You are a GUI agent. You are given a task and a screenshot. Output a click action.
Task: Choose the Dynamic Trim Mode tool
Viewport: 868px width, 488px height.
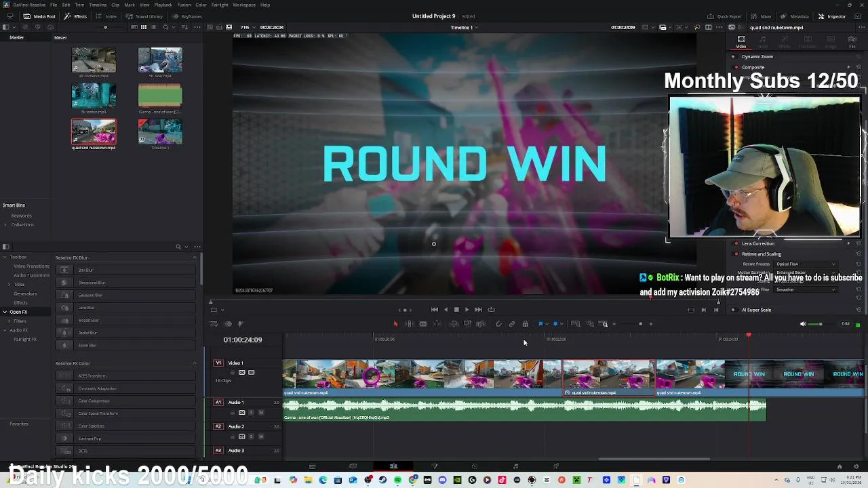pos(423,324)
